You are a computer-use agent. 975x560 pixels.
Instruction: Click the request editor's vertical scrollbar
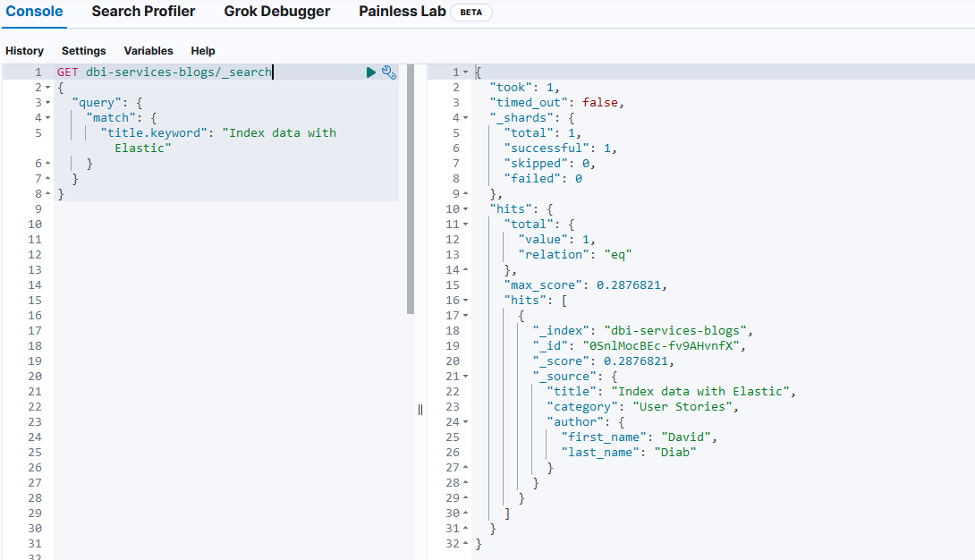click(411, 190)
